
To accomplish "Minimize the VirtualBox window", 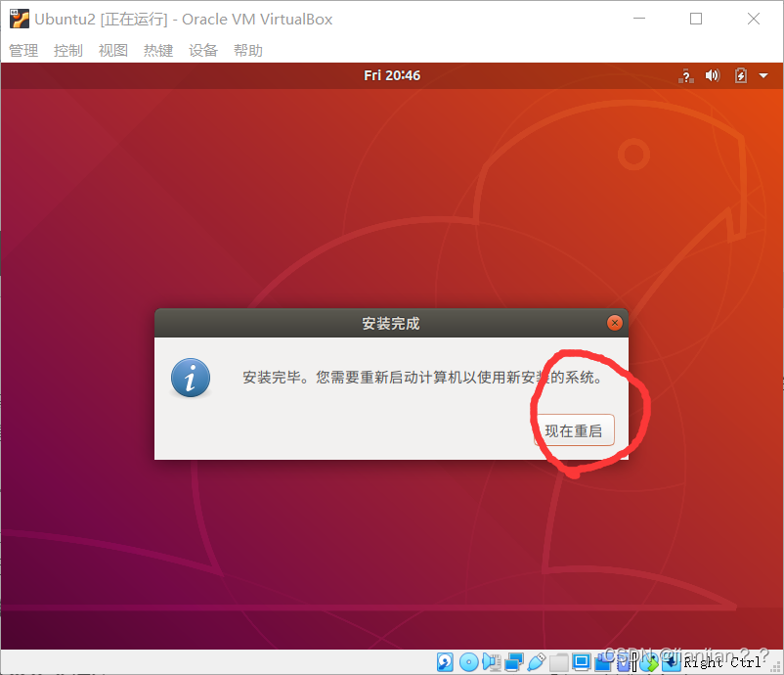I will 639,19.
